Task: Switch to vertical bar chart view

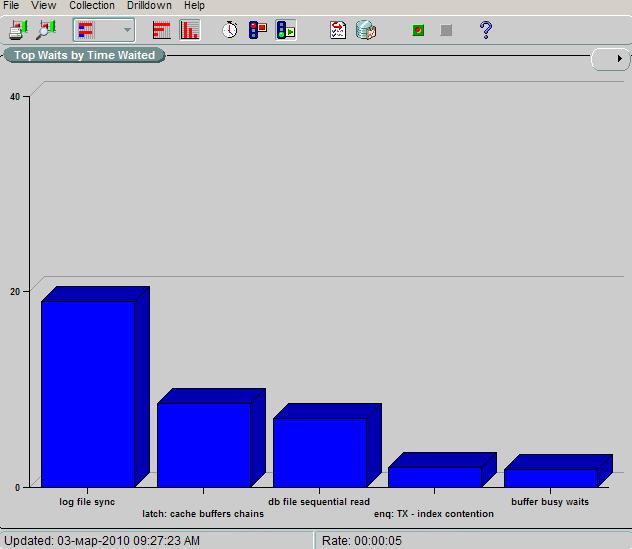Action: [x=190, y=30]
